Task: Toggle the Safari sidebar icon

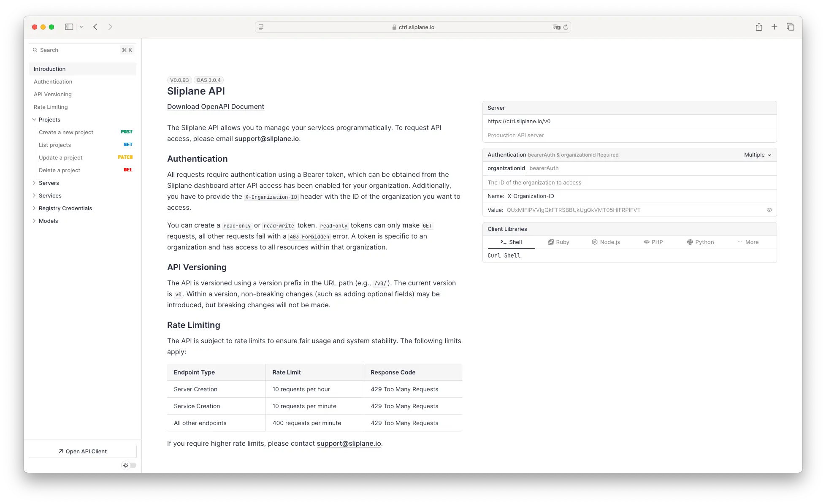Action: [x=69, y=27]
